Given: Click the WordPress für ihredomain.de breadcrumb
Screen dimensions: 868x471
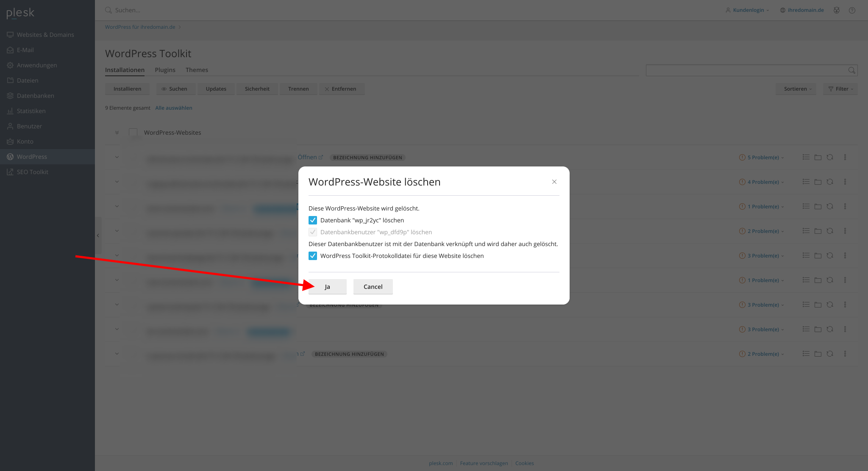Looking at the screenshot, I should coord(140,27).
